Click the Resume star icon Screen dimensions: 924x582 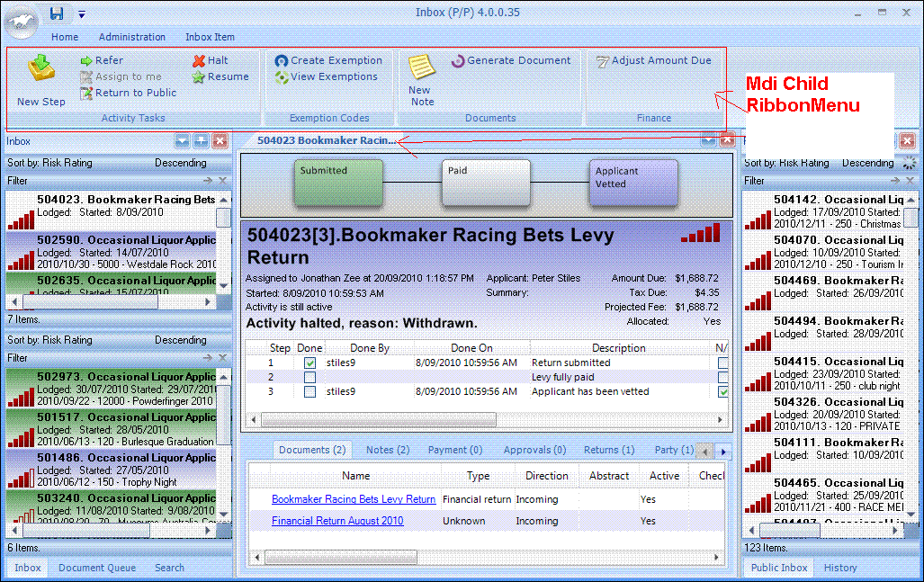[199, 76]
